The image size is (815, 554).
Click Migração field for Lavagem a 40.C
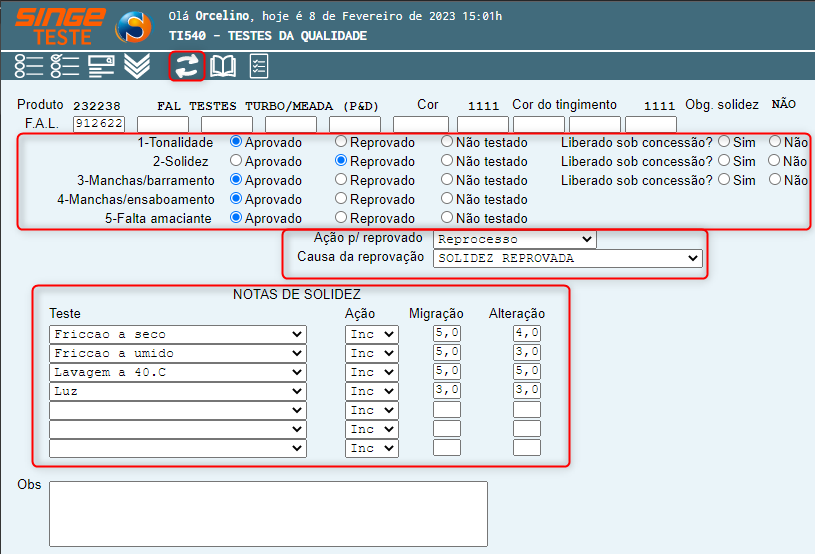point(446,372)
